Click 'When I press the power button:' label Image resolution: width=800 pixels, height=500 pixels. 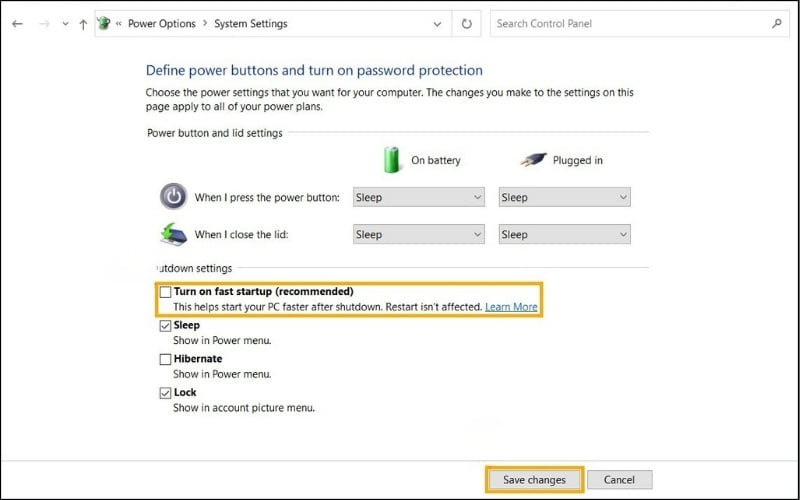pos(267,197)
